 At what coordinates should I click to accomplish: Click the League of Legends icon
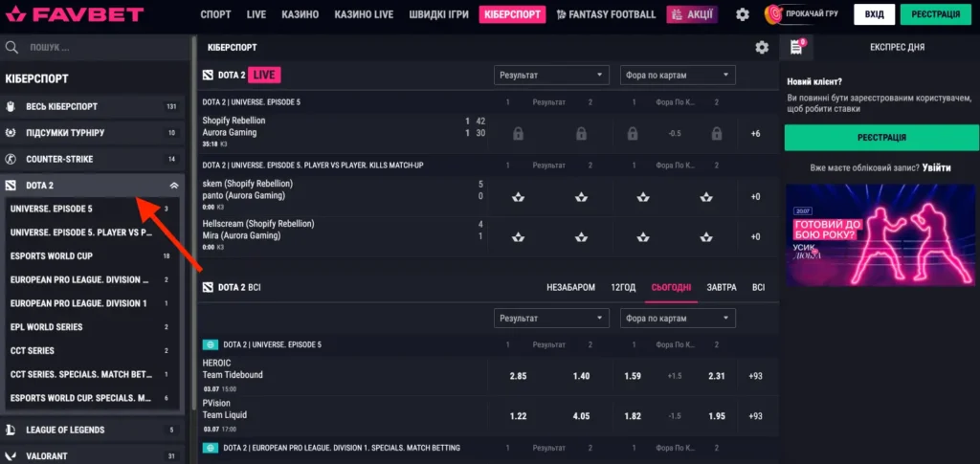point(11,430)
